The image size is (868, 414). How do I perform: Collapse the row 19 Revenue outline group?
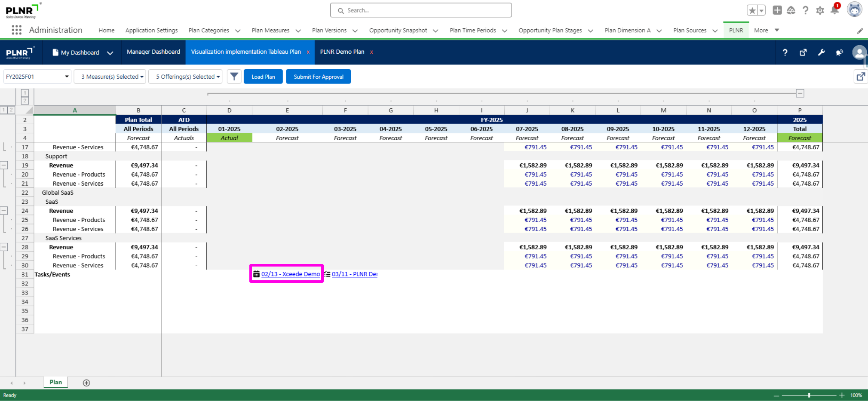4,165
